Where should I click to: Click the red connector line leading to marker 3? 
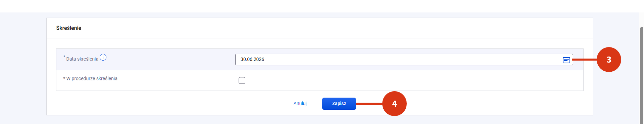point(585,60)
